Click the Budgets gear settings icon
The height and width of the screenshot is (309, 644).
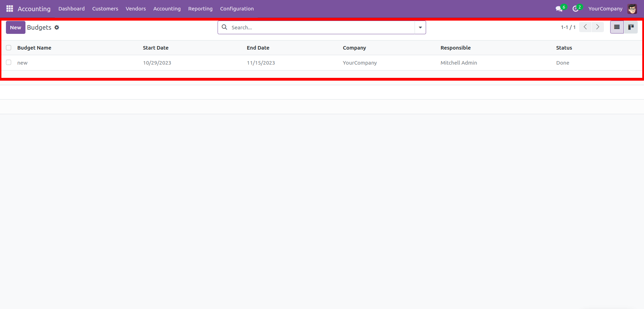(57, 28)
